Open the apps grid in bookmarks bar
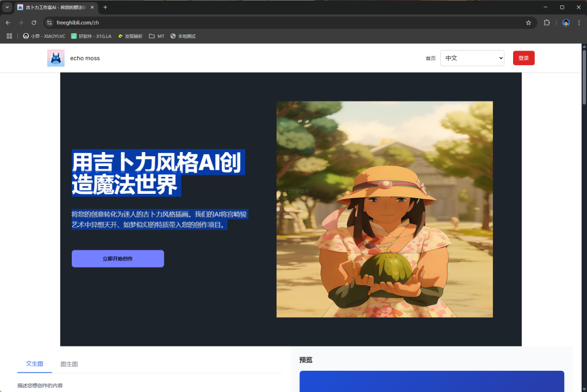 [9, 36]
